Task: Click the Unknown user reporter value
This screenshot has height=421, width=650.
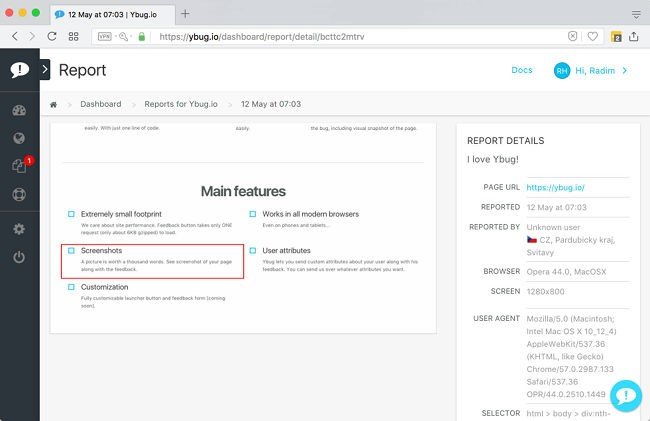Action: pos(553,227)
